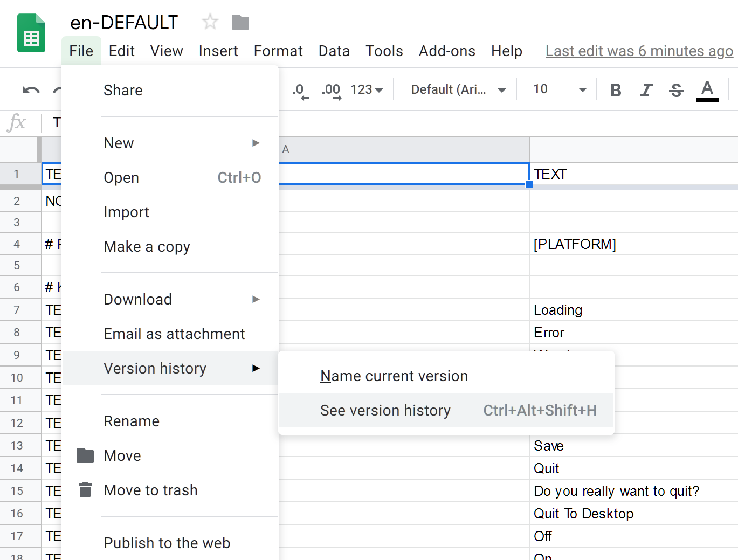Screen dimensions: 738x560
Task: Click the Google Sheets home icon
Action: (x=31, y=33)
